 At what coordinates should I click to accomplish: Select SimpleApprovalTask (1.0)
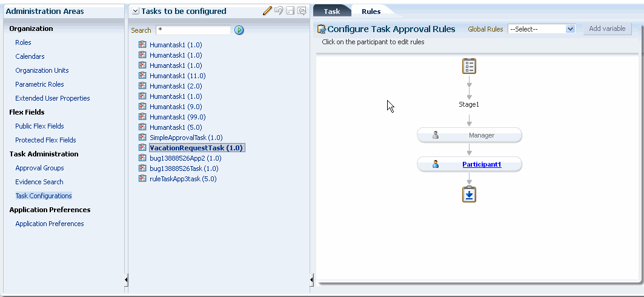pos(186,137)
